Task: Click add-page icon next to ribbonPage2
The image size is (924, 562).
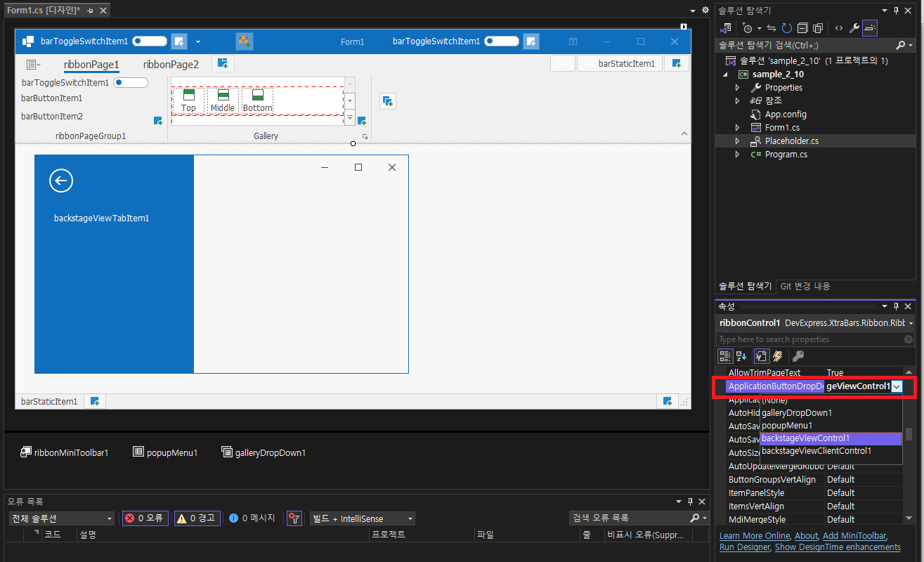Action: (223, 64)
